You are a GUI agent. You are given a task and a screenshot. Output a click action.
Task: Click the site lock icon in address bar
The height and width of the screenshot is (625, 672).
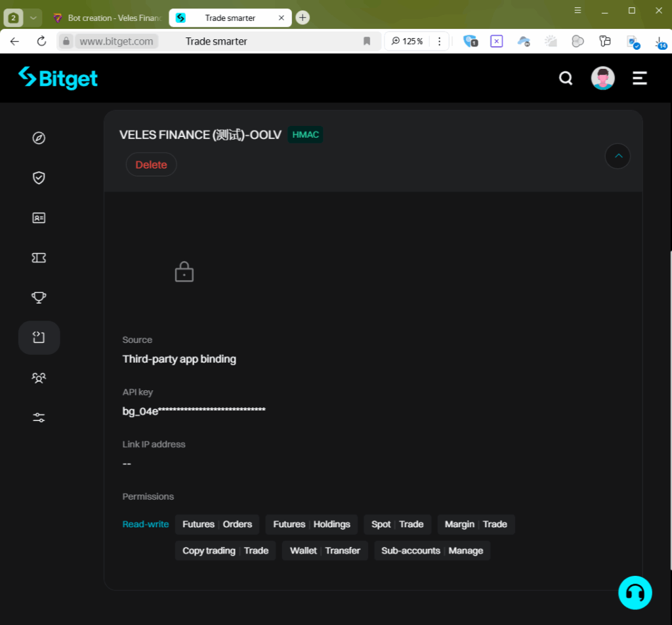[66, 41]
